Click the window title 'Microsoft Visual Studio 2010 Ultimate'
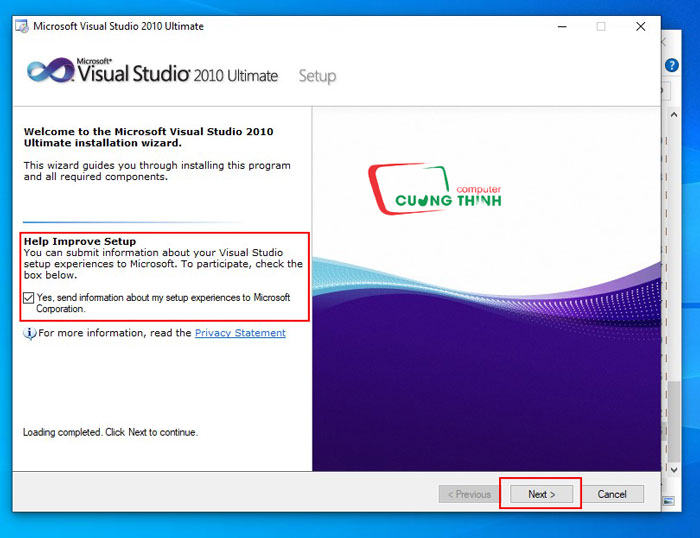 (x=118, y=26)
